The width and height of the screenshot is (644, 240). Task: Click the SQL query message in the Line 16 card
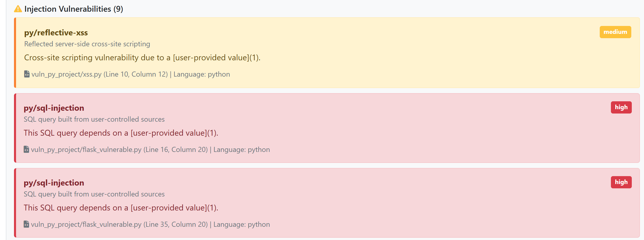tap(121, 133)
